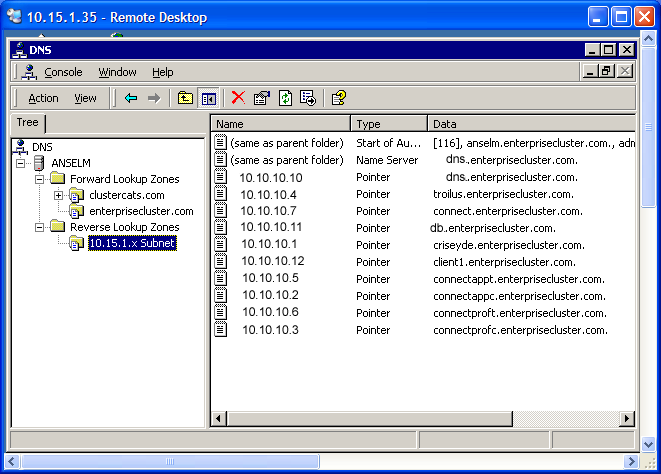This screenshot has width=661, height=474.
Task: Click the ANSELM server icon in tree
Action: point(39,163)
